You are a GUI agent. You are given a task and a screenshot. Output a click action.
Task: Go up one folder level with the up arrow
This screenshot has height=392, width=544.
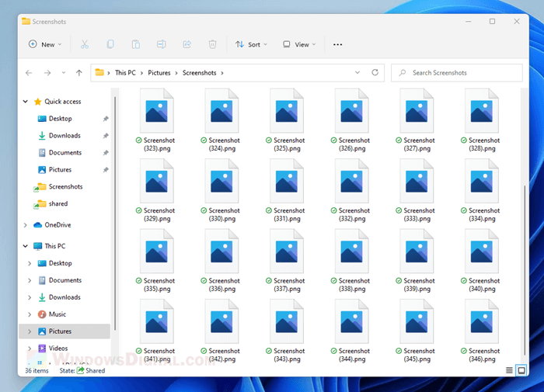79,73
